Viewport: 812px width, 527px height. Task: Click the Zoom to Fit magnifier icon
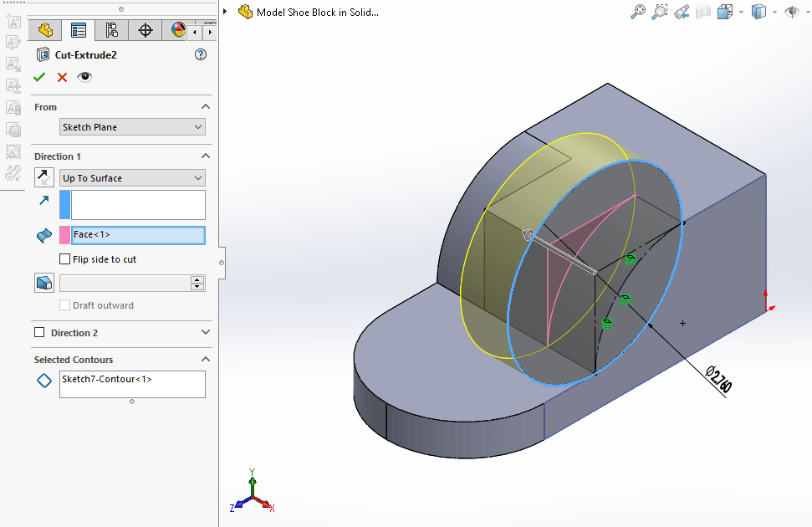pyautogui.click(x=638, y=12)
